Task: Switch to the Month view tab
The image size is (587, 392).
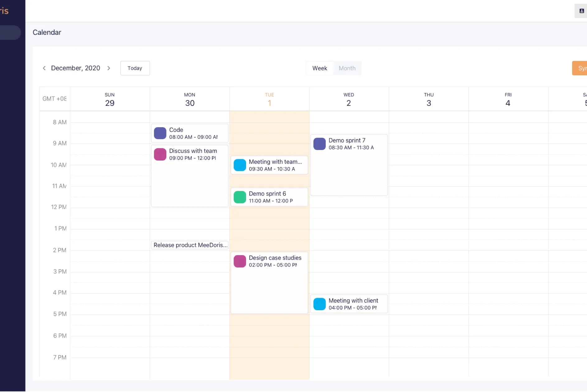Action: coord(347,68)
